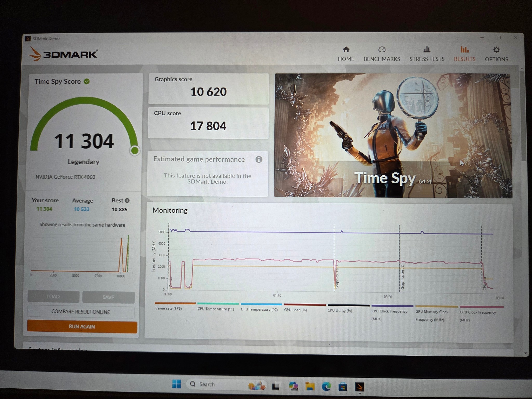Click info icon next to Best score

[x=127, y=201]
